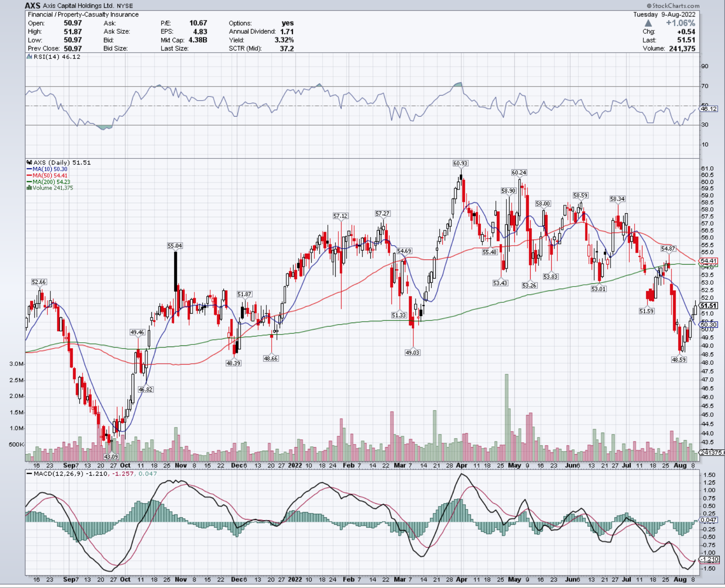Click the RSI(14) legend area icon

[x=29, y=57]
